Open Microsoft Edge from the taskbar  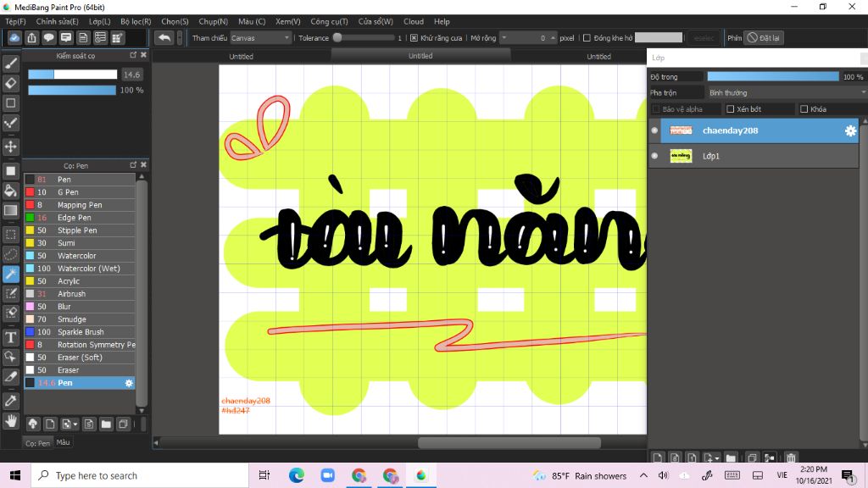tap(296, 475)
